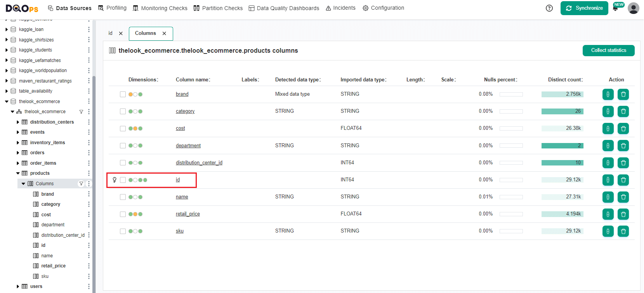Open filter icon beside thelook_ecommerce schema
Screen dimensions: 644x293
pyautogui.click(x=81, y=112)
